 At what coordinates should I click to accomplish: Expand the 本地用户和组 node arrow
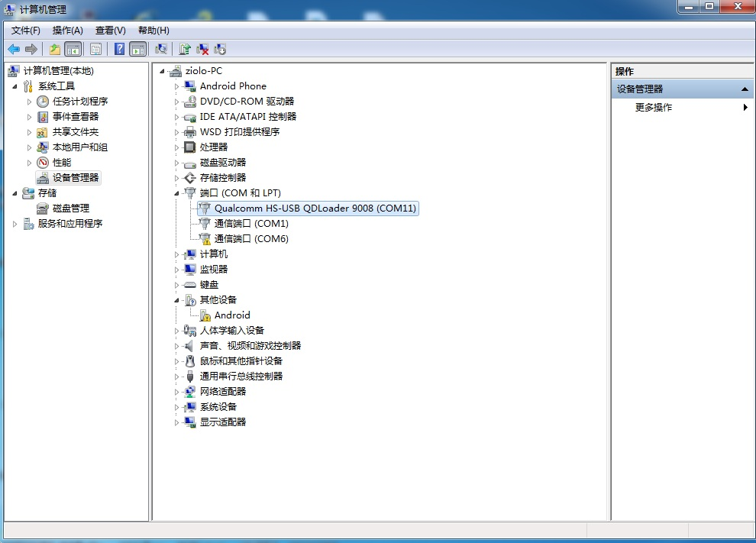(29, 147)
